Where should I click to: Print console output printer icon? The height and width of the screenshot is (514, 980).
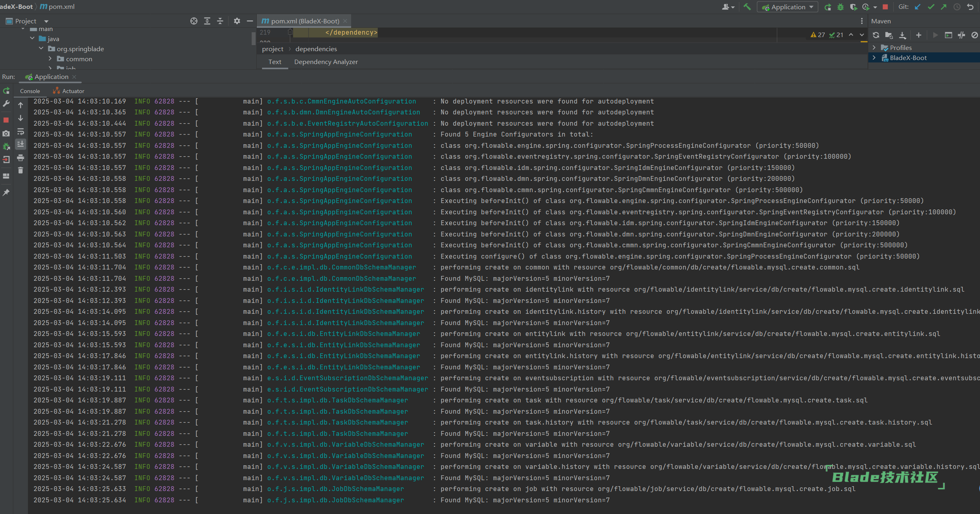pyautogui.click(x=21, y=158)
